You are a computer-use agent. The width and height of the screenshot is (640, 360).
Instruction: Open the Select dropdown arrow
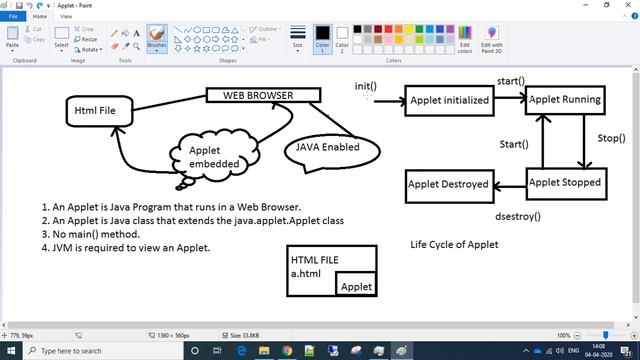coord(61,51)
